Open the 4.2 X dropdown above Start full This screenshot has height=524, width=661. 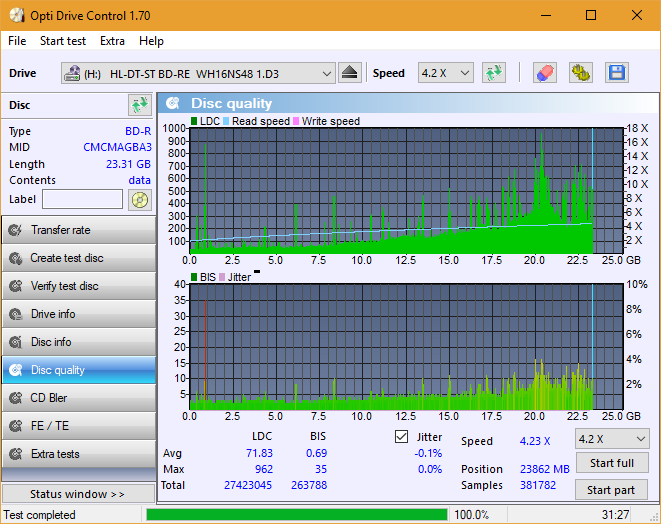pyautogui.click(x=612, y=439)
